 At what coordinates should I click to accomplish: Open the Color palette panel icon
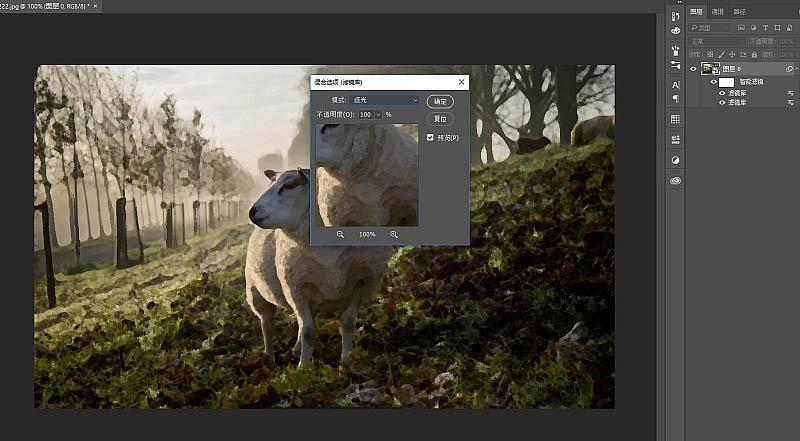676,30
